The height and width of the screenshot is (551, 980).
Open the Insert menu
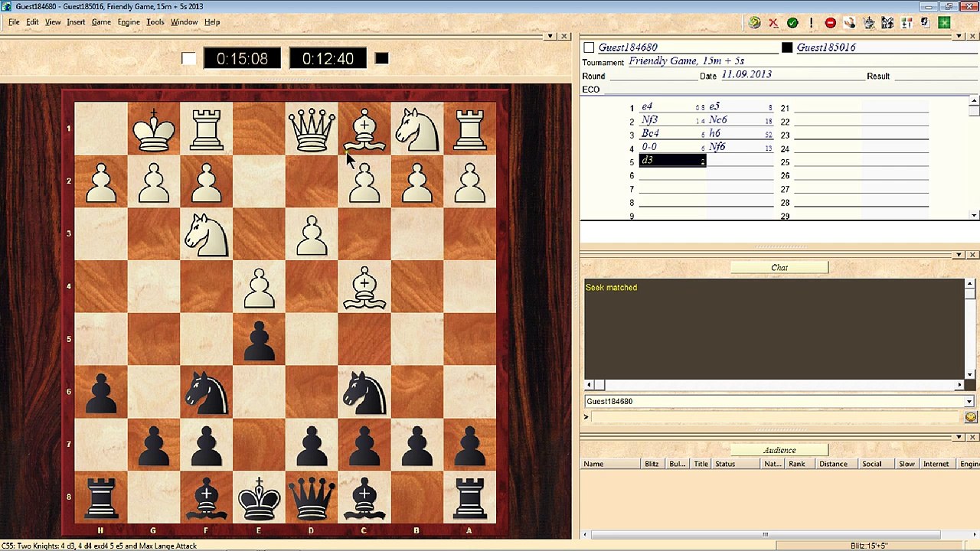tap(76, 22)
